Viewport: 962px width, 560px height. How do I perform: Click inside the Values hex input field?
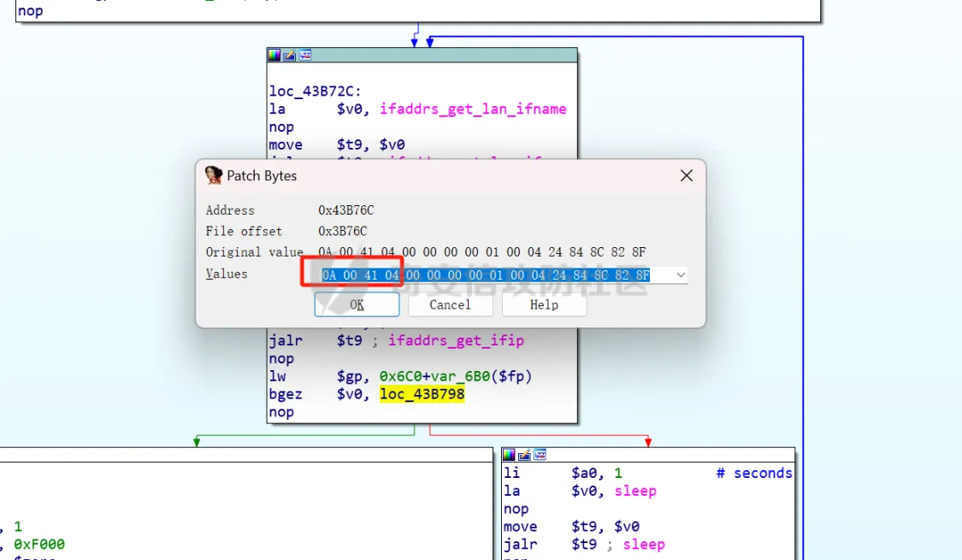pos(496,275)
